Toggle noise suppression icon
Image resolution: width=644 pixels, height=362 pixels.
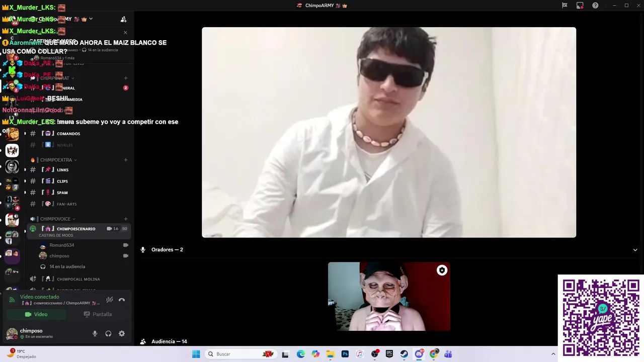pos(109,300)
